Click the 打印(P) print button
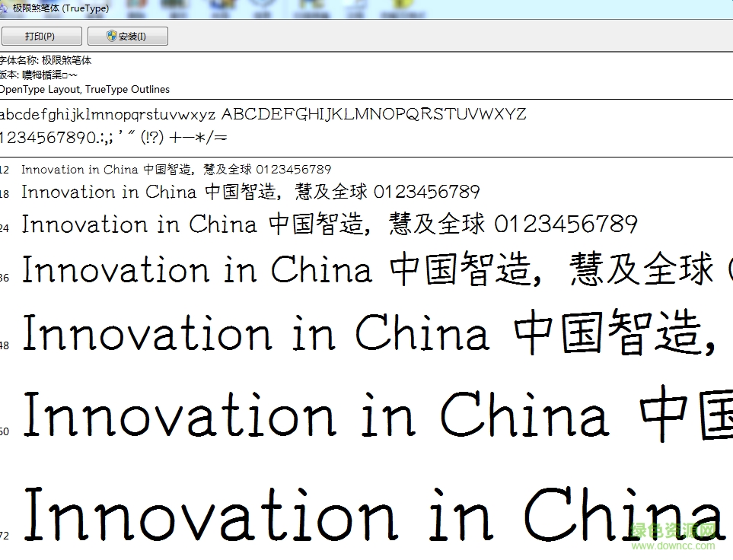 click(41, 36)
